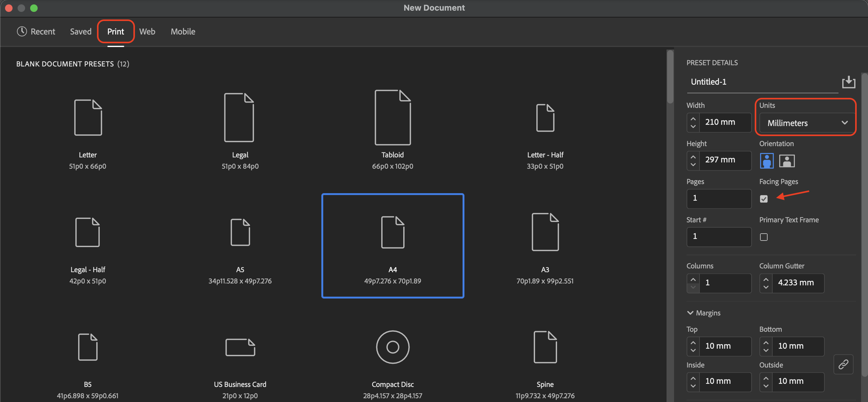This screenshot has height=402, width=868.
Task: Switch to the Print tab
Action: [x=115, y=31]
